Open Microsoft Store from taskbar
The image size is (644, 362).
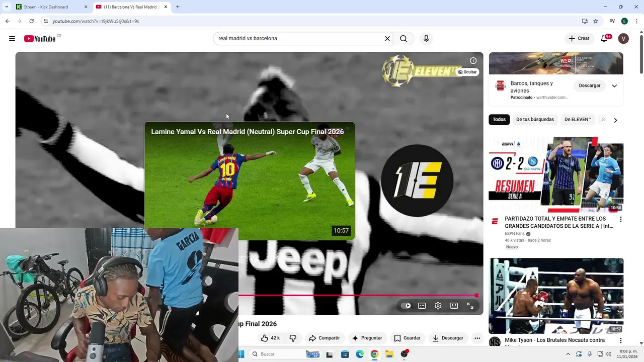coord(345,354)
